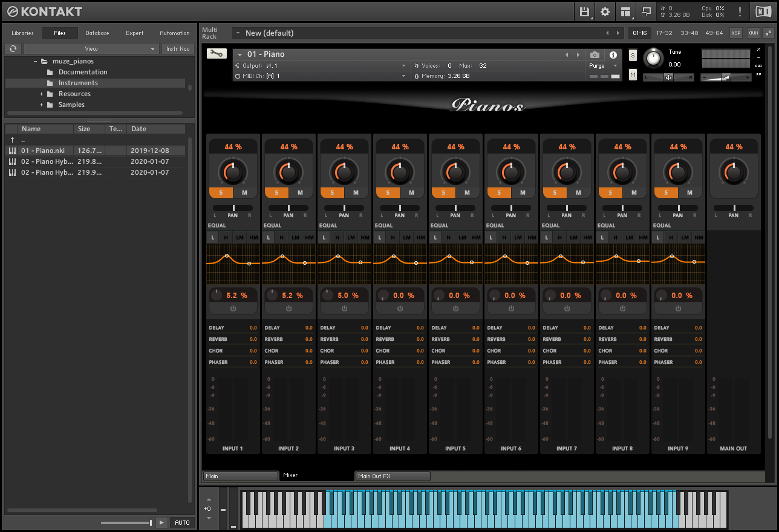Open instrument edit mode with wrench icon
This screenshot has height=532, width=779.
tap(217, 54)
